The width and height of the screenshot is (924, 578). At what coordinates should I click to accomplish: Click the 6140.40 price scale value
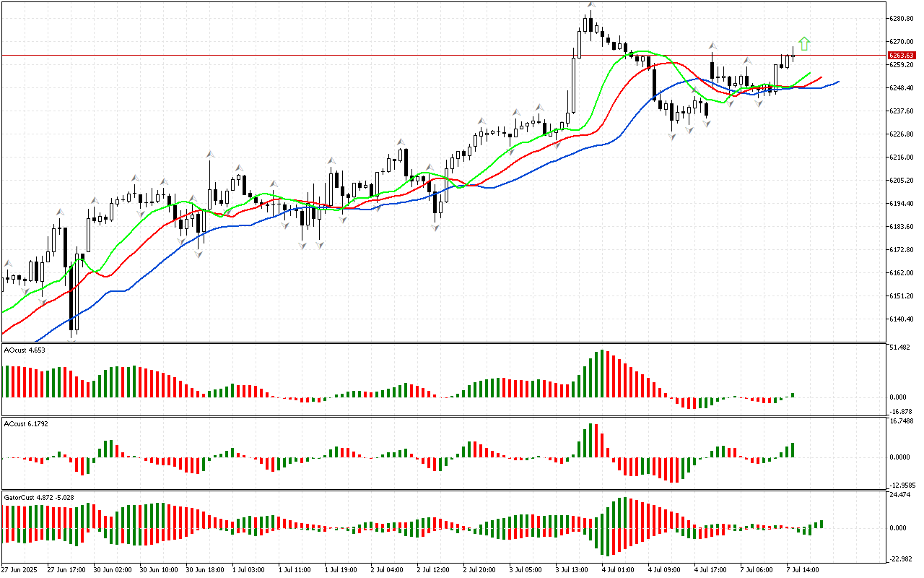pyautogui.click(x=900, y=319)
